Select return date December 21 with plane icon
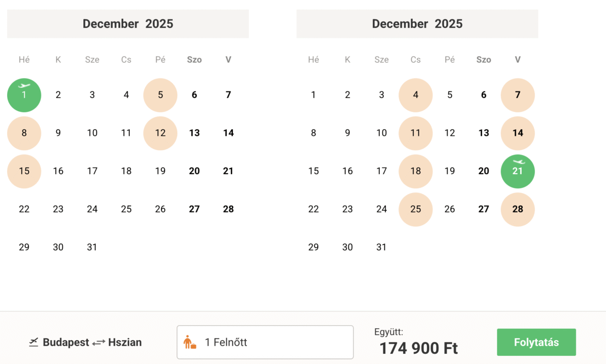The width and height of the screenshot is (606, 364). point(518,171)
